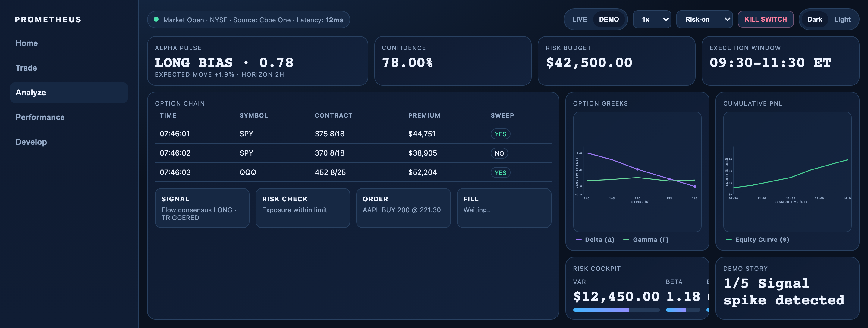Click the TIME column header
Screen dimensions: 868x328
(x=168, y=116)
